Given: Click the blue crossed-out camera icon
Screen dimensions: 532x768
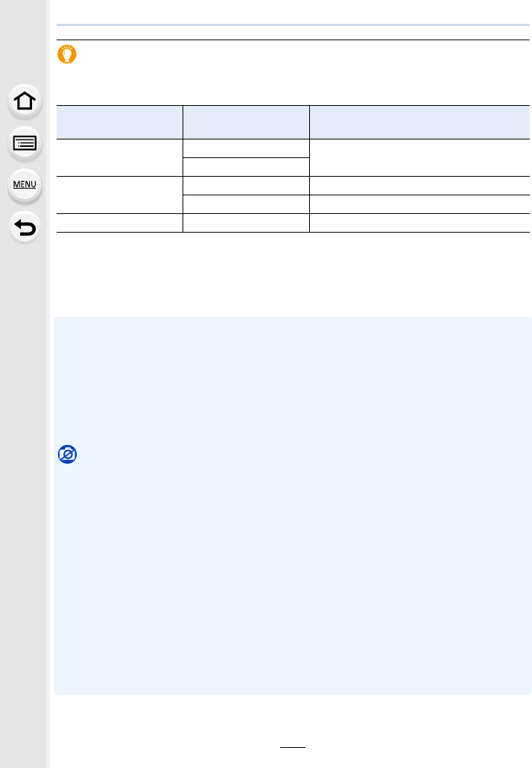Looking at the screenshot, I should click(67, 454).
